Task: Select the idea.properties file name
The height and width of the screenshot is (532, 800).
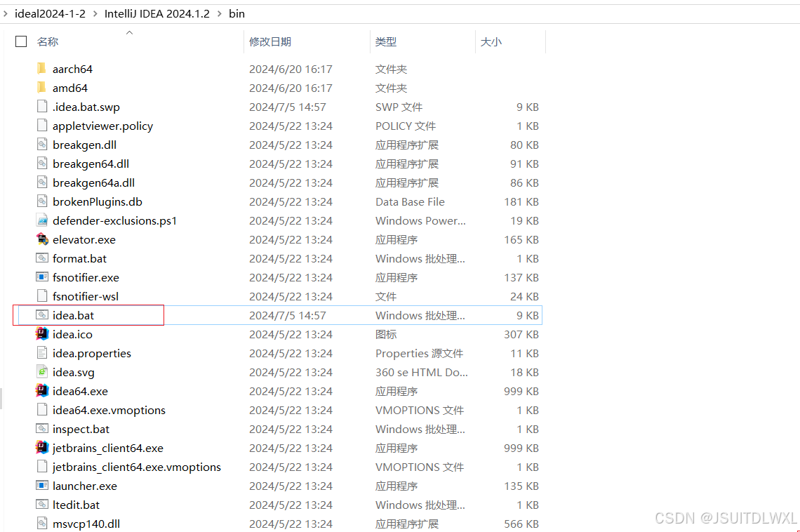Action: pos(91,353)
